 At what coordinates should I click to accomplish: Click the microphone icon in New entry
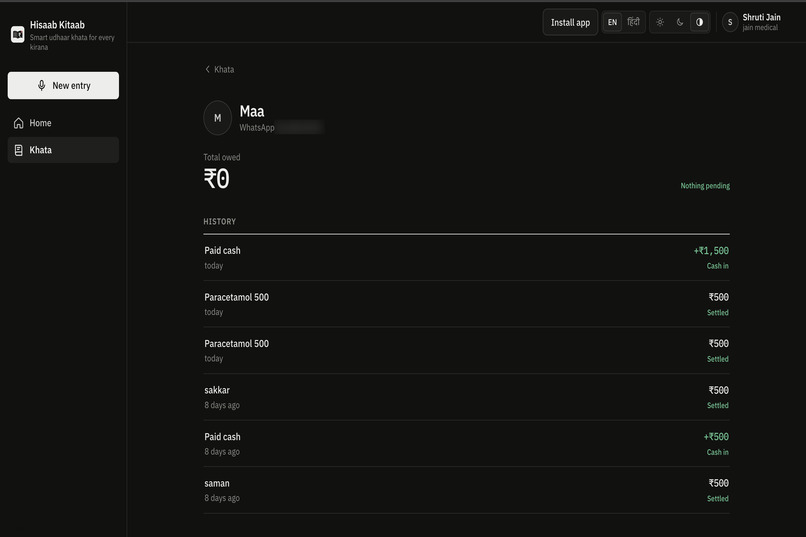click(42, 85)
